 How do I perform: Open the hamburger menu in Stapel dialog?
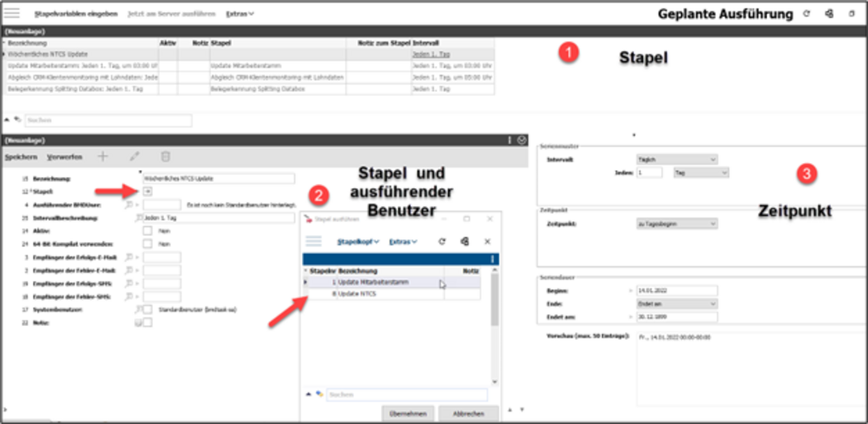pyautogui.click(x=316, y=241)
